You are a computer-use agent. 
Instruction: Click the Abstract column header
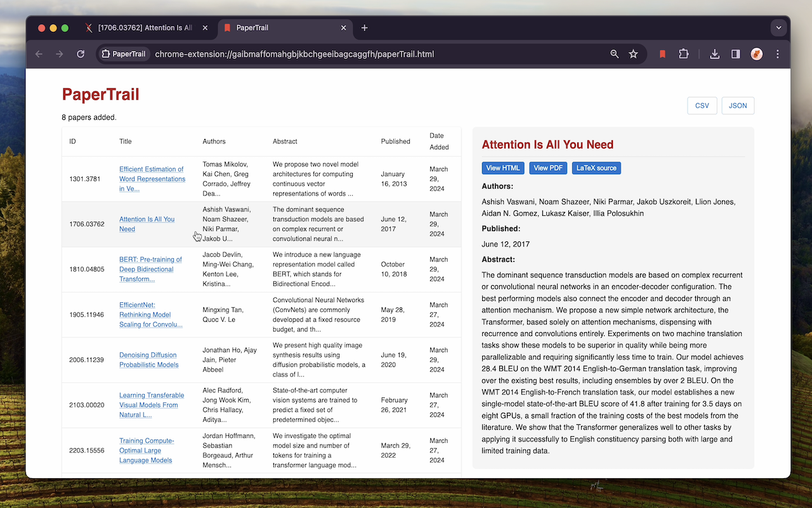tap(285, 142)
